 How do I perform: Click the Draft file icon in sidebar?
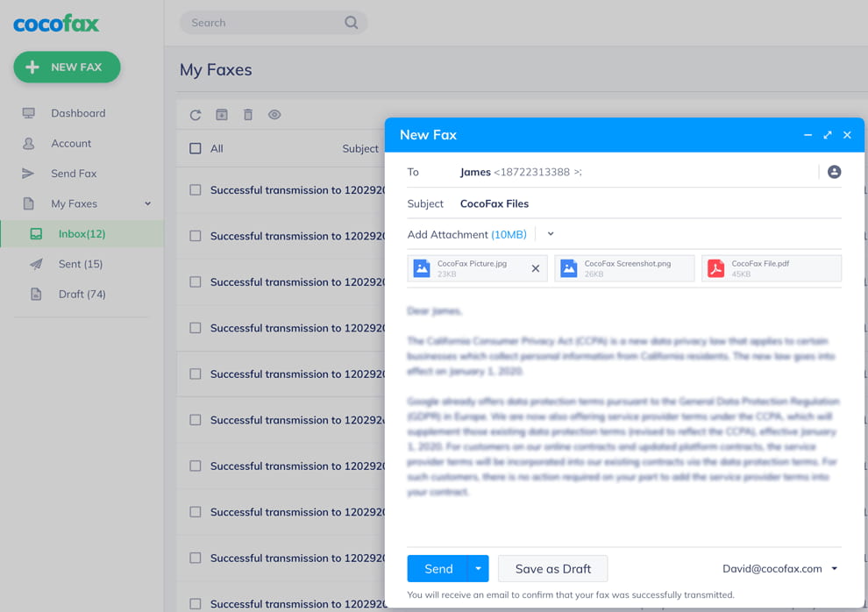[x=36, y=294]
